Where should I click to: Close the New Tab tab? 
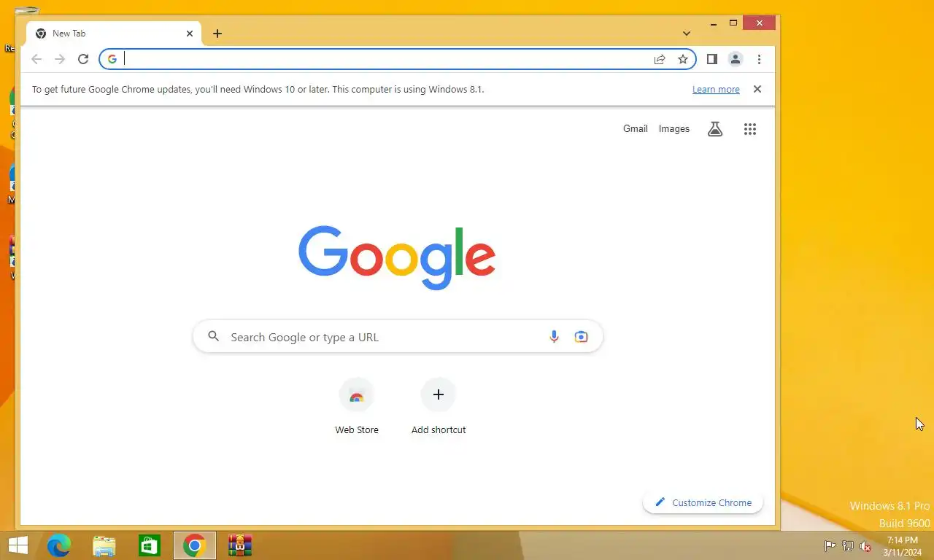click(x=190, y=34)
